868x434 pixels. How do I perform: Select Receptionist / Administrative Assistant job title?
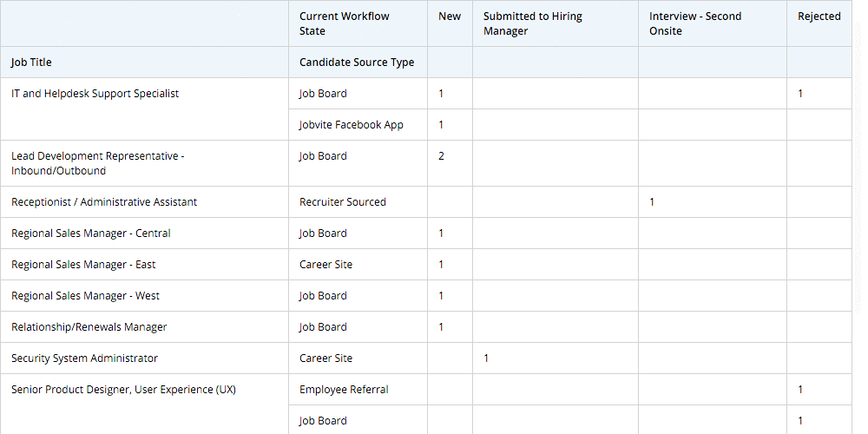[x=104, y=202]
